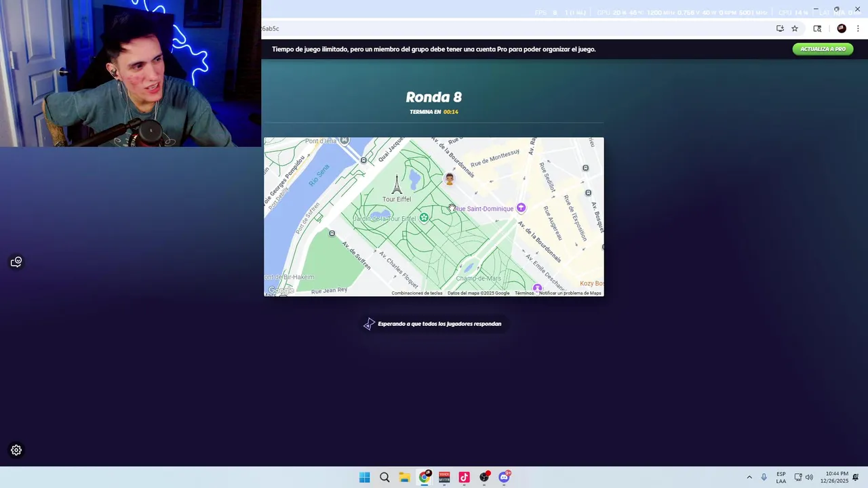The height and width of the screenshot is (488, 868).
Task: Select the purple pin beside Rue Saint-Dominique
Action: click(521, 208)
